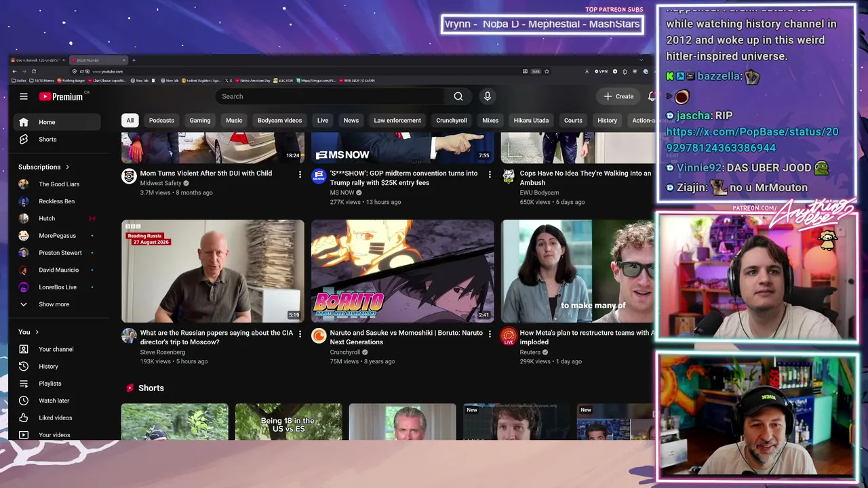The image size is (868, 488).
Task: Open the Watch later clock icon
Action: point(24,401)
